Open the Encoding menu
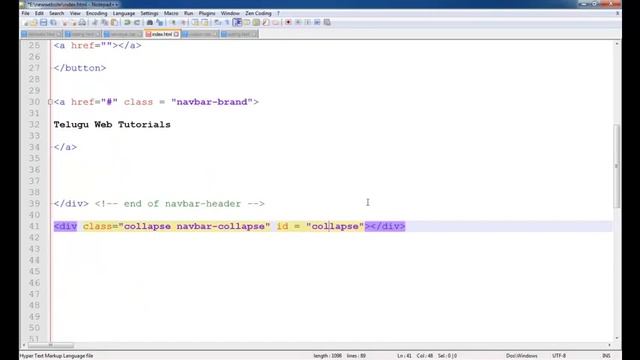The image size is (640, 360). tap(97, 13)
